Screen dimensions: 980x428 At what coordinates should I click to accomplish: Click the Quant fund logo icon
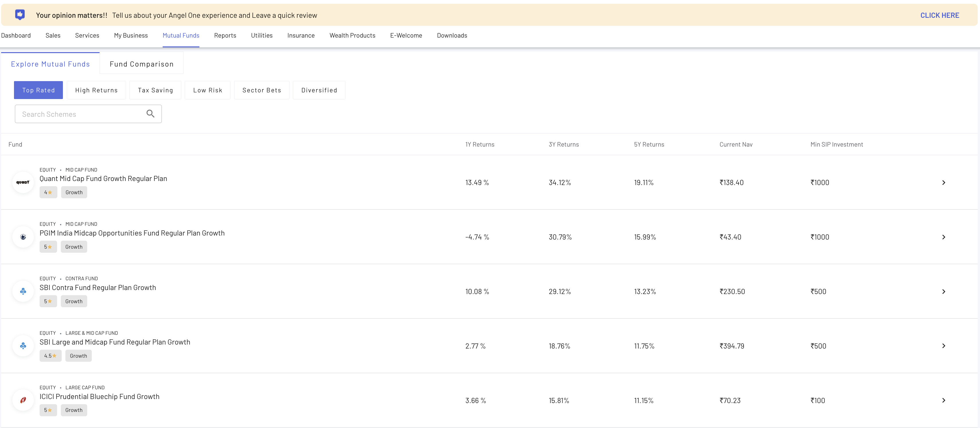click(23, 182)
